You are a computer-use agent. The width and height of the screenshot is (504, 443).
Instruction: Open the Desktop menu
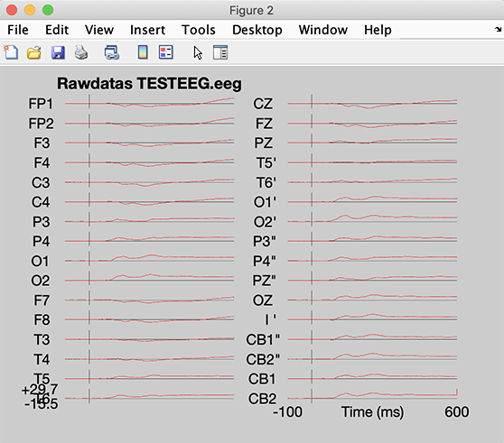[x=257, y=30]
